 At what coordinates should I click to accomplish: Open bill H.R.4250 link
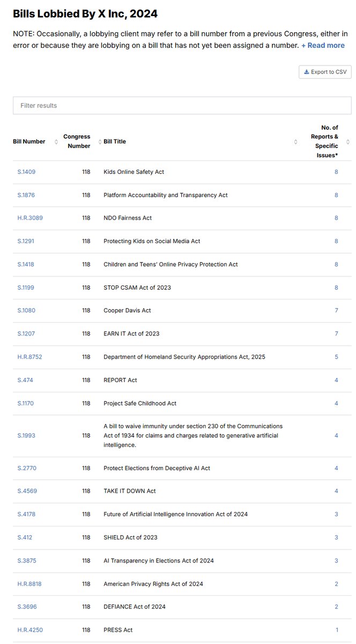click(x=29, y=630)
